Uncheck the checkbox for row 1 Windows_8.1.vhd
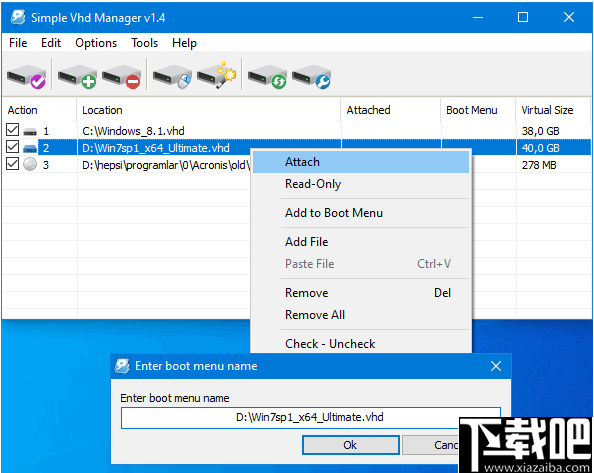This screenshot has height=473, width=594. pos(13,130)
